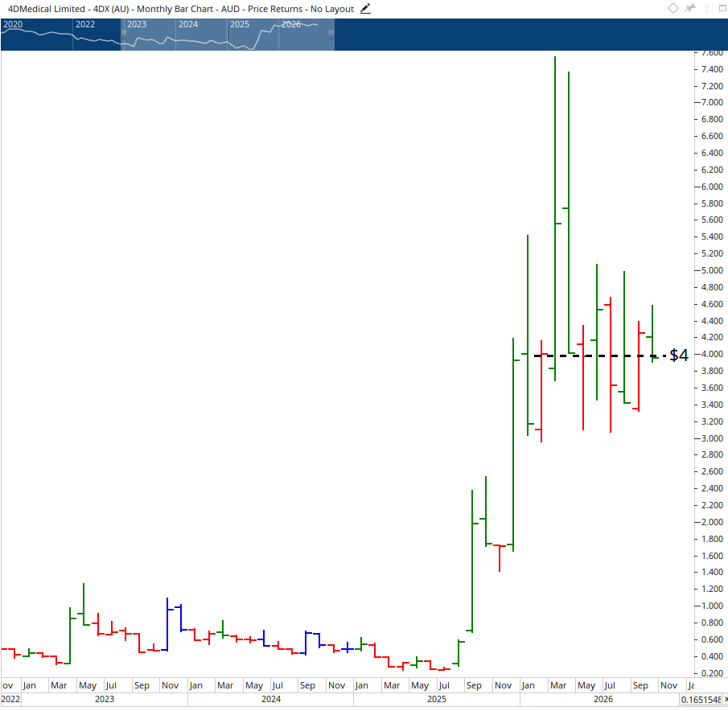
Task: Select the dashed $4 horizontal line
Action: click(600, 356)
